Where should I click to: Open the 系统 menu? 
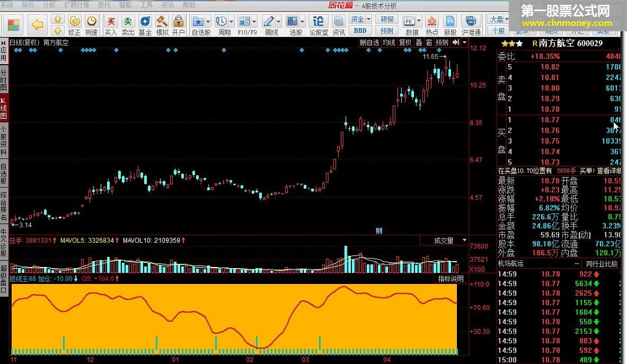(x=6, y=5)
